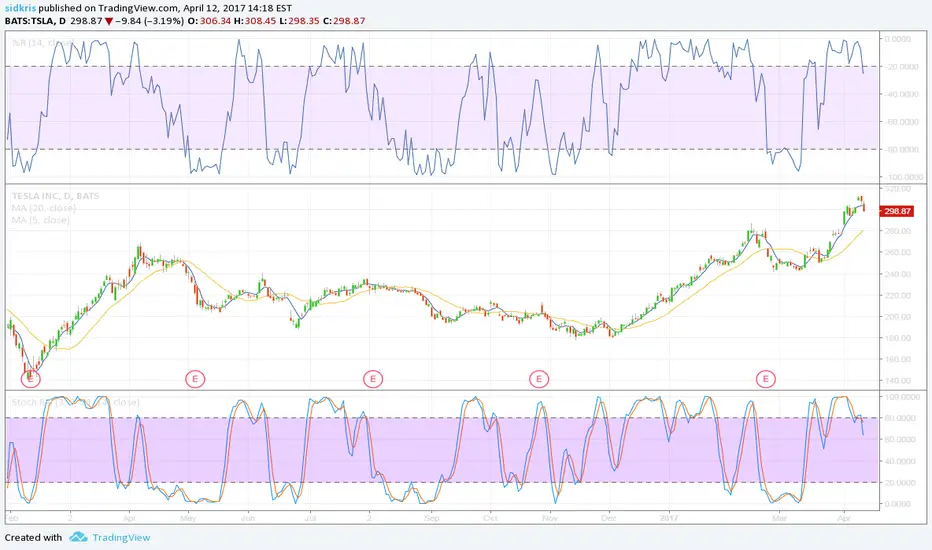The height and width of the screenshot is (550, 932).
Task: Select the %R (14, close) indicator label
Action: tap(42, 43)
